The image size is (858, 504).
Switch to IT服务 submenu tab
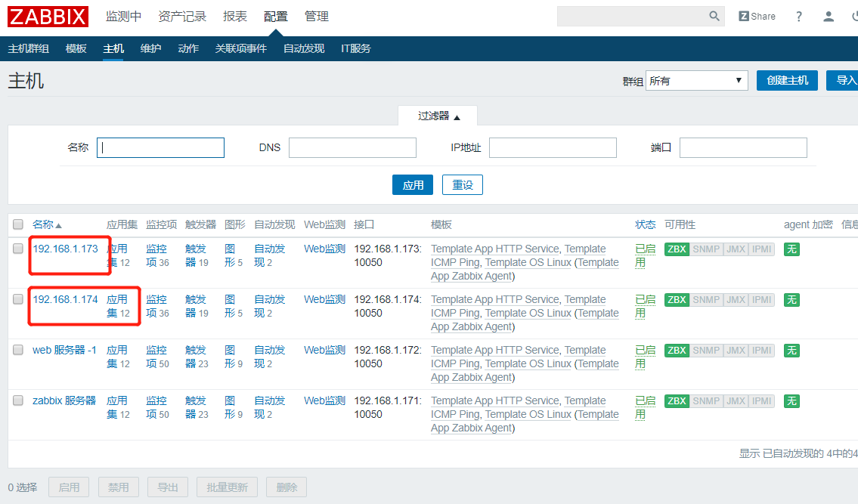pos(356,48)
